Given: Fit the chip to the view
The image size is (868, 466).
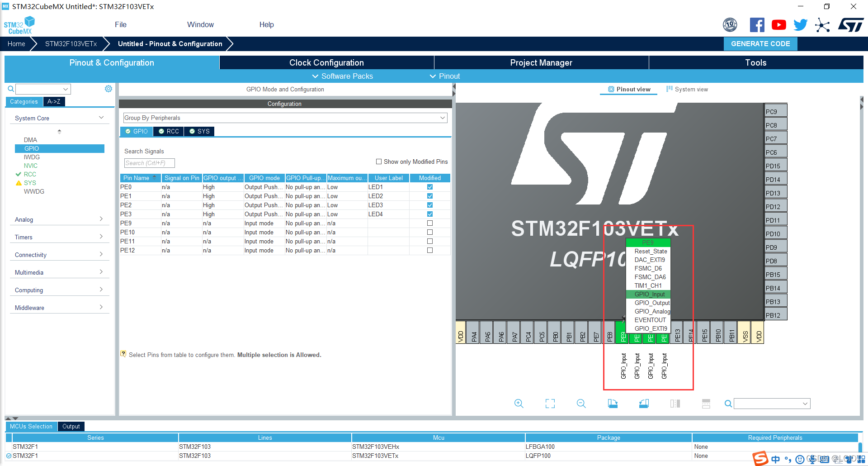Looking at the screenshot, I should point(550,404).
